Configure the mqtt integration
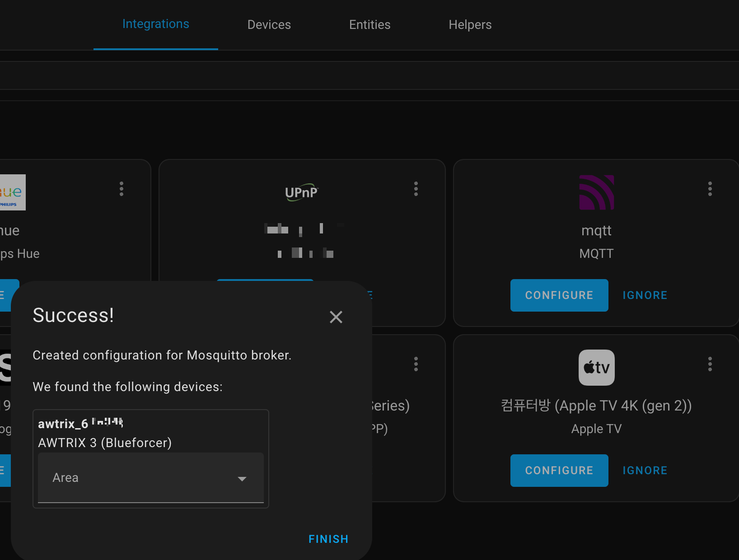This screenshot has width=739, height=560. 559,295
